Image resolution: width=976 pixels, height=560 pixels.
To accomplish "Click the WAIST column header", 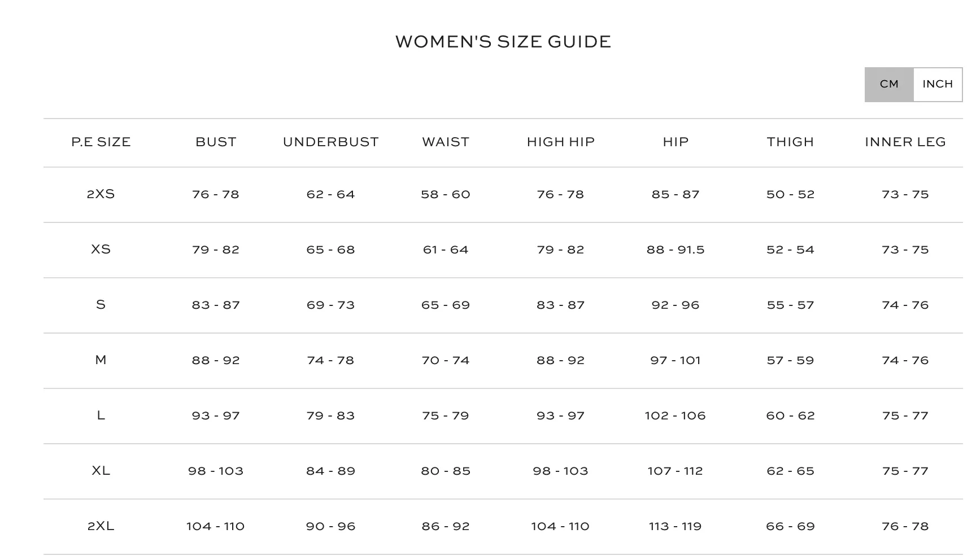I will 446,142.
